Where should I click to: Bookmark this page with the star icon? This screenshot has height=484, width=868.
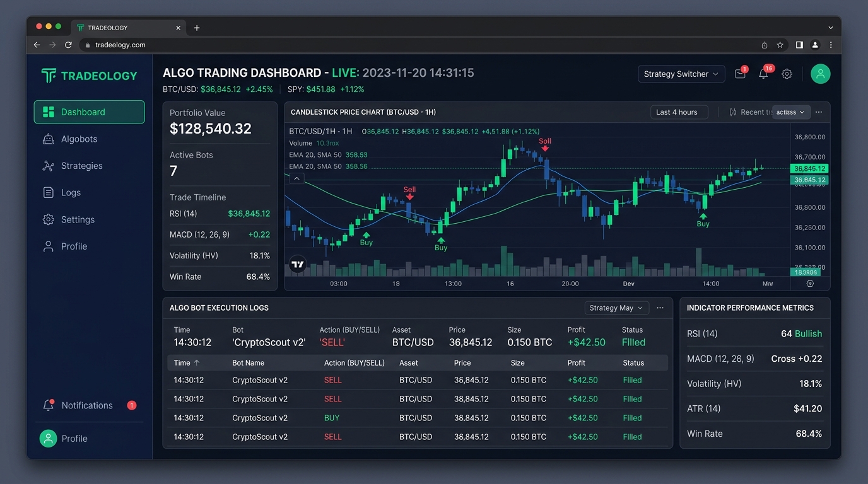(x=780, y=45)
